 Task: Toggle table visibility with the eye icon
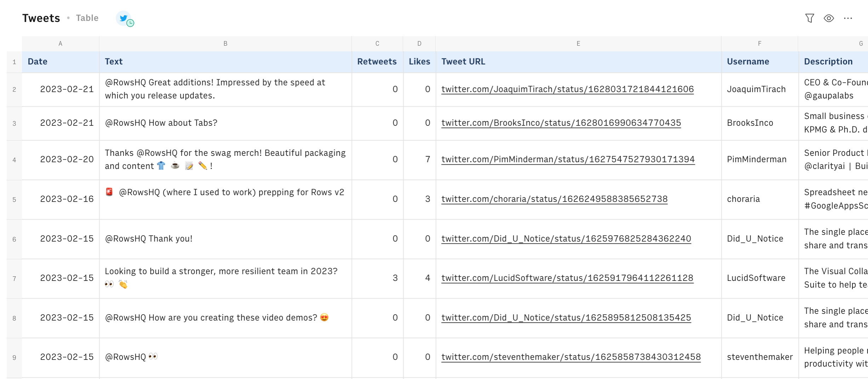click(x=829, y=18)
